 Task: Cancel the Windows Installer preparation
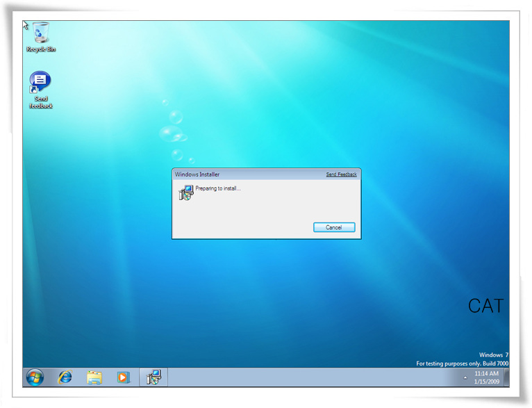(x=334, y=227)
